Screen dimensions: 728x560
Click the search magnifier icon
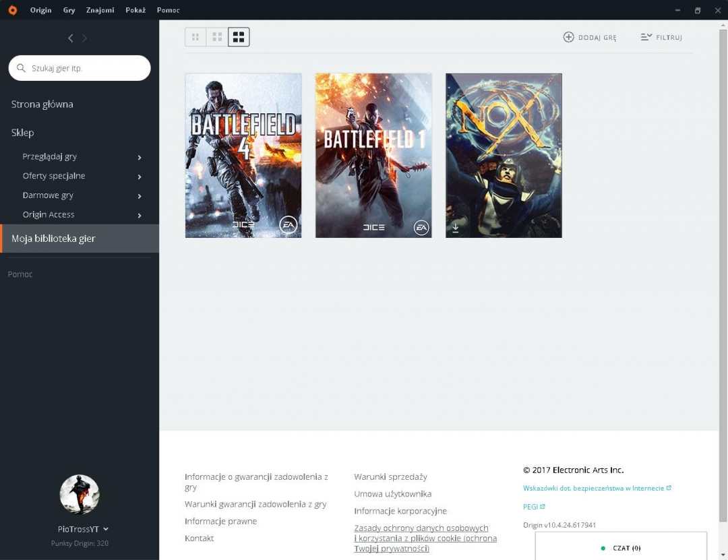pyautogui.click(x=21, y=68)
